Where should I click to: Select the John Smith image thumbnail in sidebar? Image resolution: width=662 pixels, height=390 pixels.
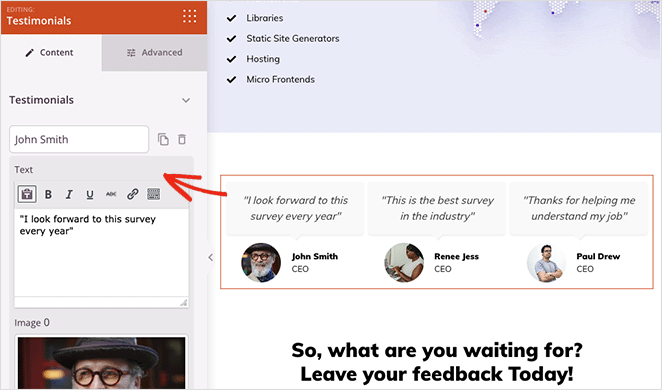[x=101, y=362]
